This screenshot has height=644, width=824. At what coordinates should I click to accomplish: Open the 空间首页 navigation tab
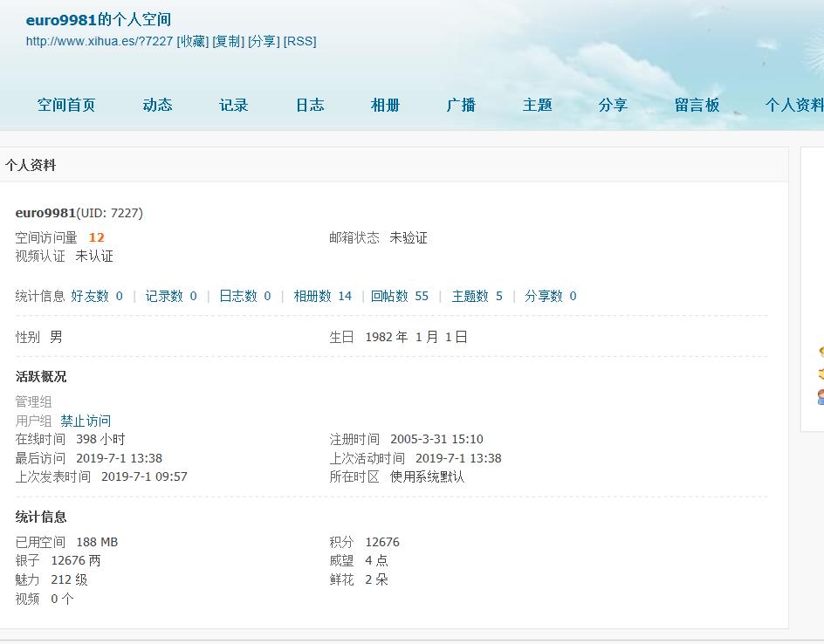coord(66,105)
